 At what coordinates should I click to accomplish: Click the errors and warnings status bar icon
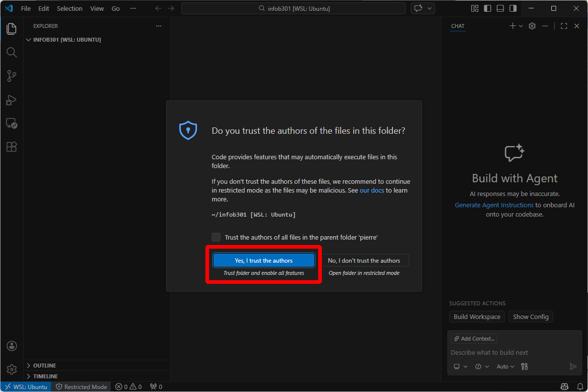click(128, 387)
